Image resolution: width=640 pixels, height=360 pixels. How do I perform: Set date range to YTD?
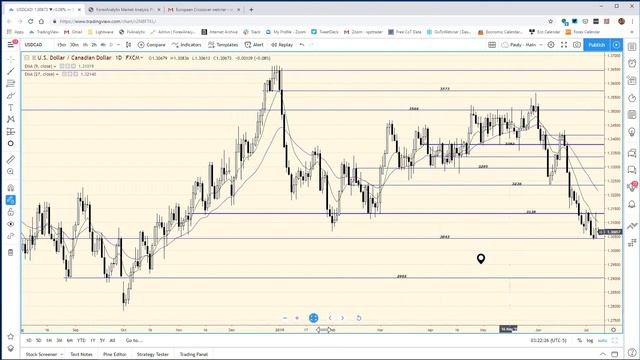81,340
